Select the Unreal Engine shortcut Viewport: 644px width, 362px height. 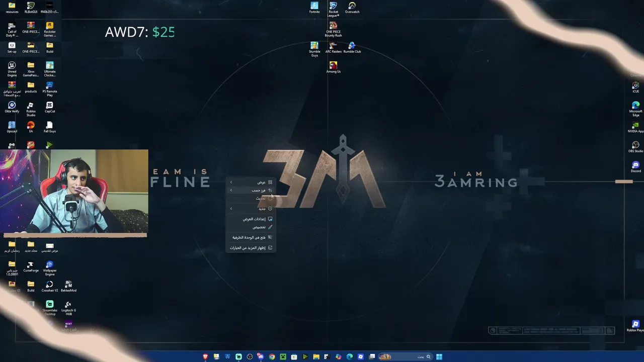click(x=12, y=69)
